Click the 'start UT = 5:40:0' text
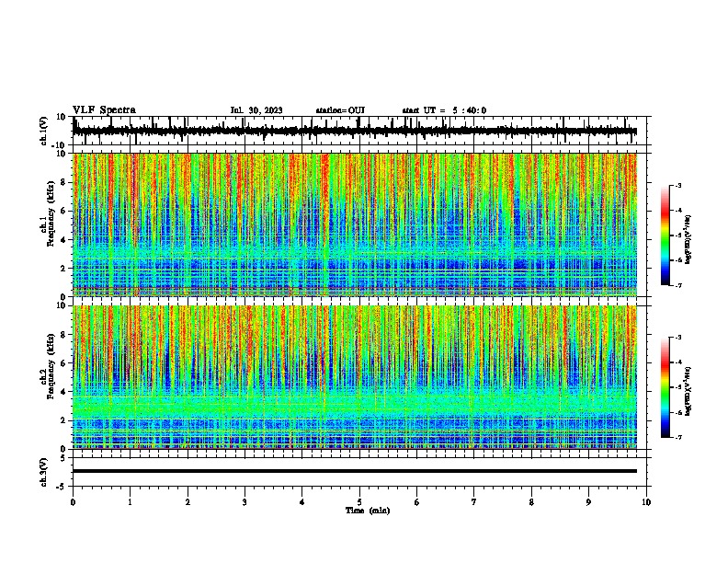Screen dimensions: 728x563 tap(444, 110)
